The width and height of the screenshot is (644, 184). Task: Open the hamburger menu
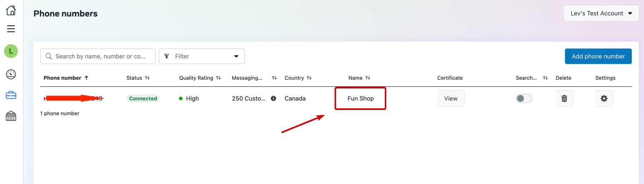pos(11,29)
